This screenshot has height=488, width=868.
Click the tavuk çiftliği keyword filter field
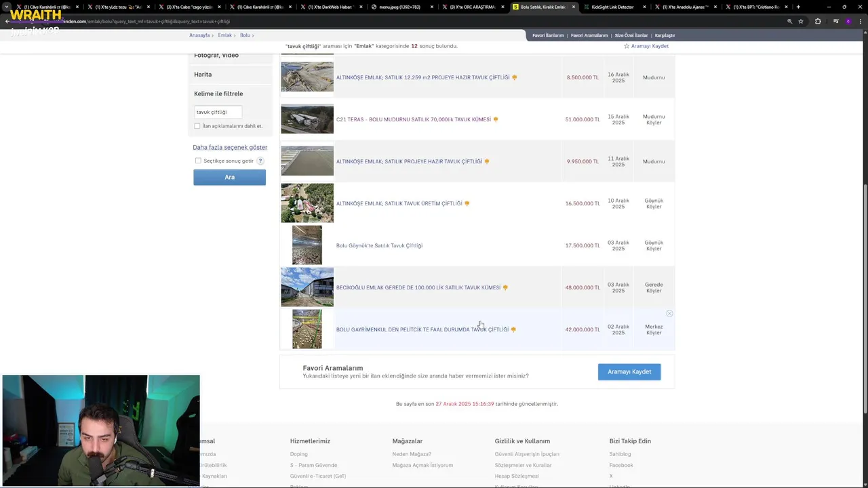(218, 112)
